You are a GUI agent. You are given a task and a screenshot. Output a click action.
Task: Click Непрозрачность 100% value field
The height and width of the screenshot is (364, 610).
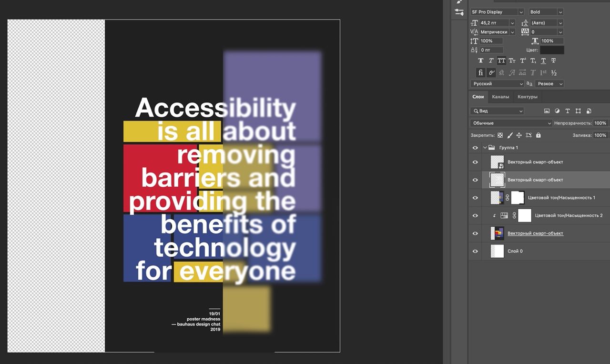coord(600,123)
